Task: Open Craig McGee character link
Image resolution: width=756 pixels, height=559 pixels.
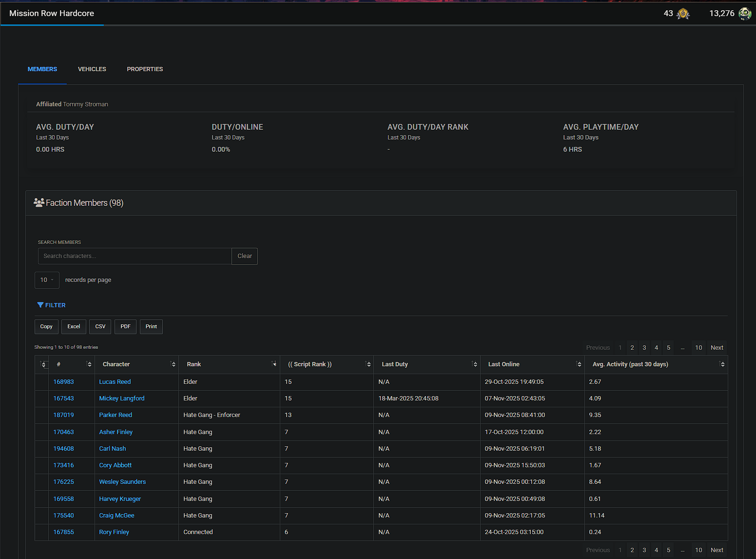Action: 116,516
